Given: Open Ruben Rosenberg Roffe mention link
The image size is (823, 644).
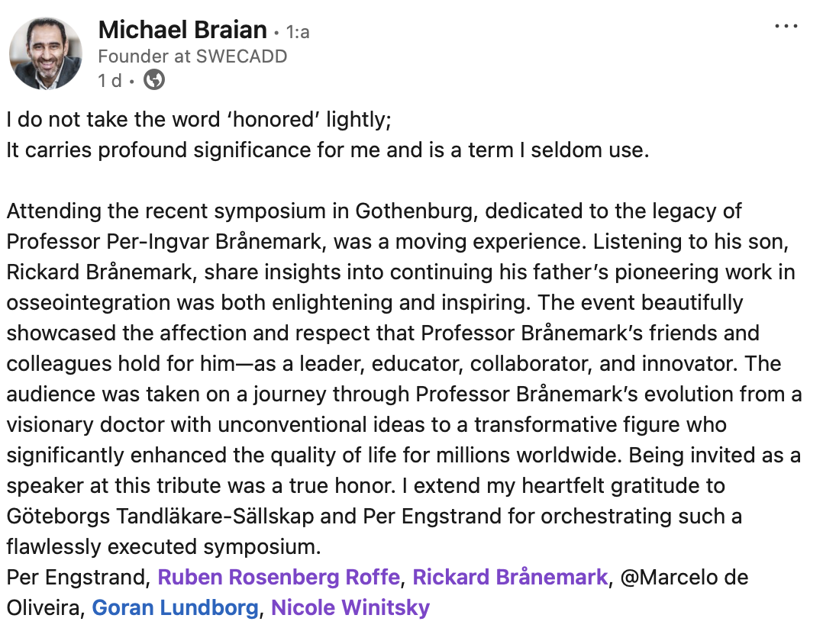Looking at the screenshot, I should coord(279,578).
